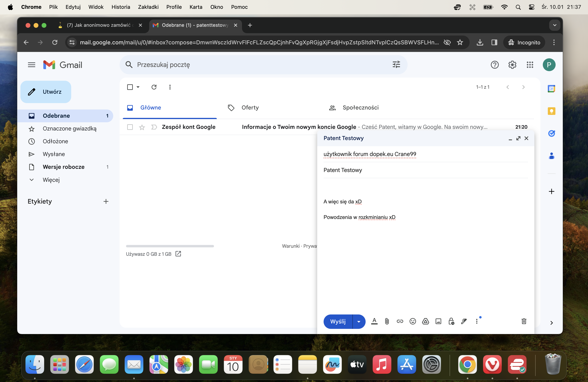
Task: Click Utwórz to compose new mail
Action: pos(46,92)
